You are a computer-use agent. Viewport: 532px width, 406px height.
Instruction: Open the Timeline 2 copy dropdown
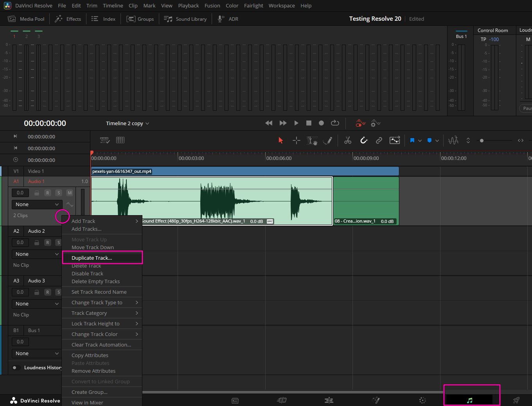point(128,123)
